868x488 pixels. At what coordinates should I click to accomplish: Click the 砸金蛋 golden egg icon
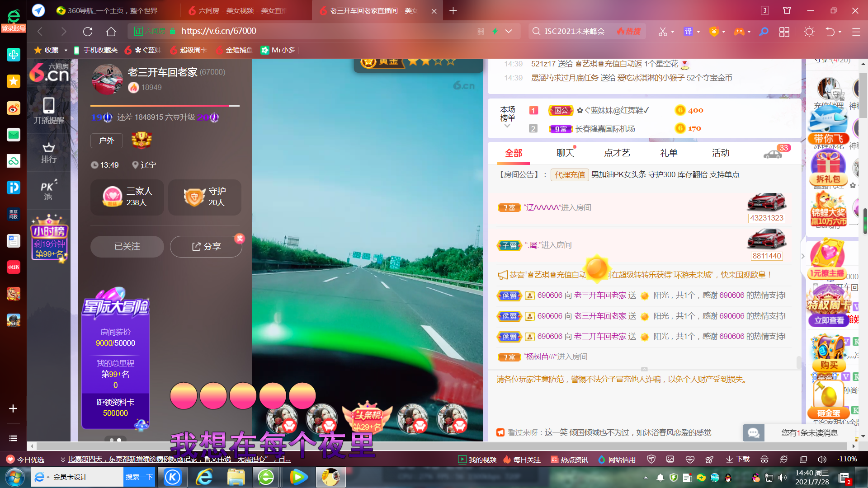pyautogui.click(x=829, y=400)
